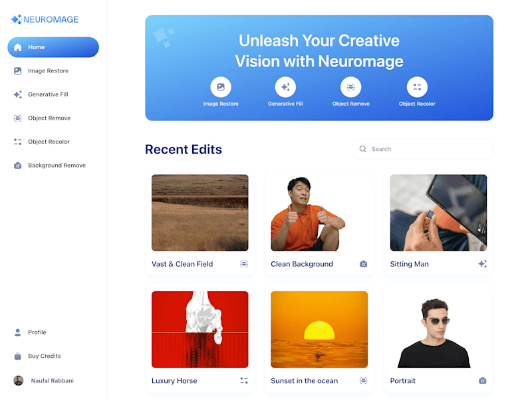Go to the Profile page link
The height and width of the screenshot is (399, 532).
pyautogui.click(x=37, y=332)
